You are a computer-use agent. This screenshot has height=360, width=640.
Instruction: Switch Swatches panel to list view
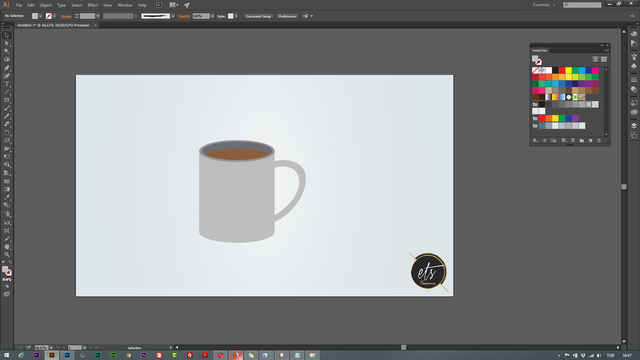595,59
